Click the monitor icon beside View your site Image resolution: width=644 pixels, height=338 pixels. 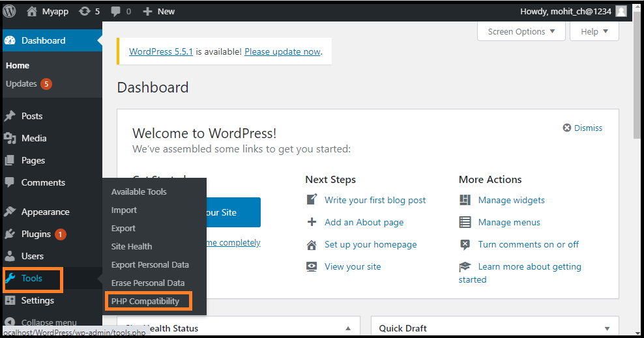click(312, 267)
